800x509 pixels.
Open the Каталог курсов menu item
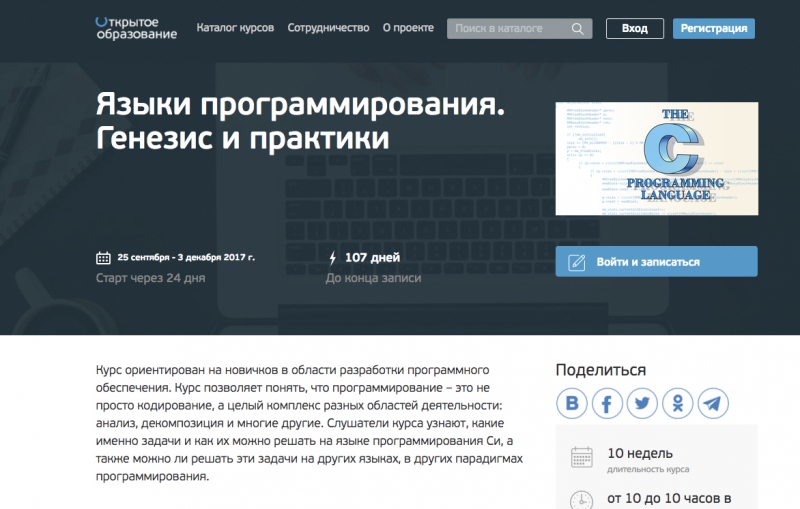click(235, 28)
